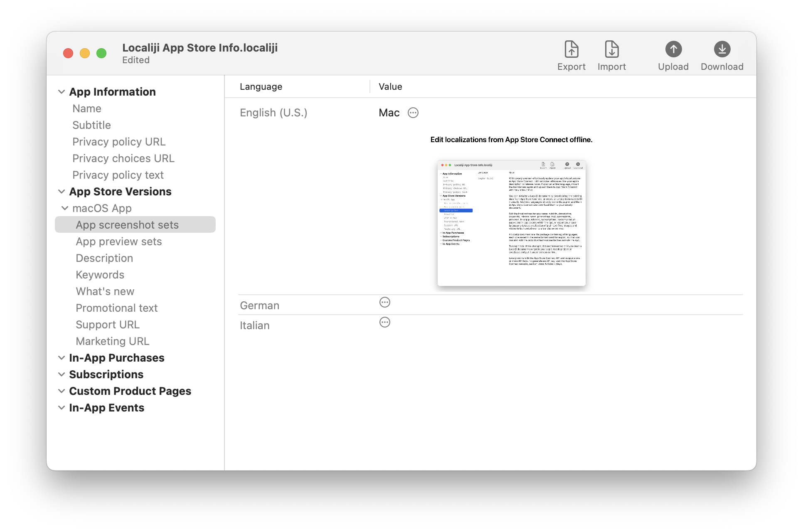Screen dimensions: 803x532
Task: Open the Promotional text item
Action: click(117, 308)
